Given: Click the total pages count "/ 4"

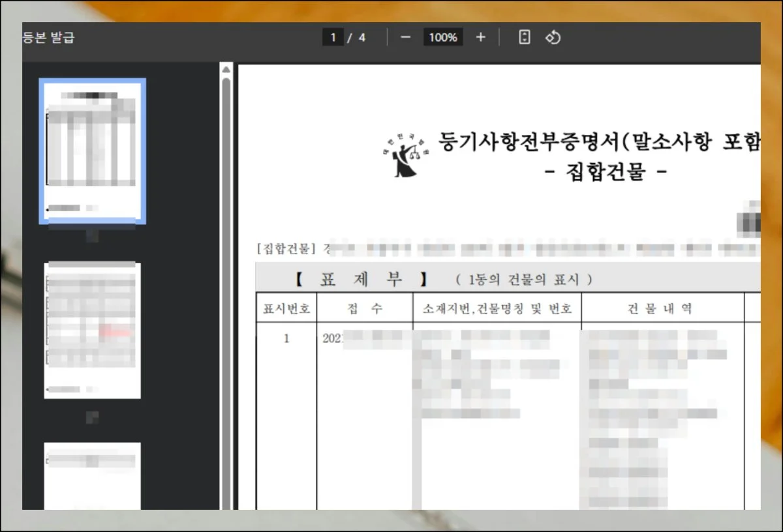Looking at the screenshot, I should [358, 38].
